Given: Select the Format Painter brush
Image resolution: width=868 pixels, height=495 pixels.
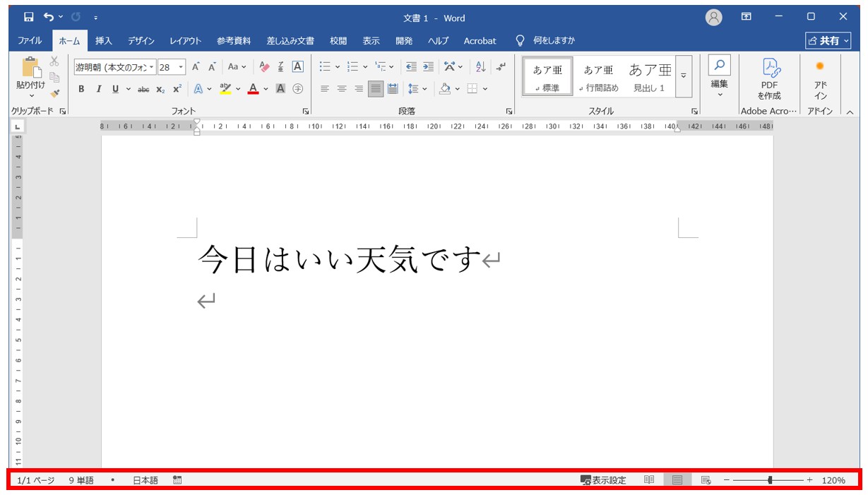Looking at the screenshot, I should (x=54, y=93).
